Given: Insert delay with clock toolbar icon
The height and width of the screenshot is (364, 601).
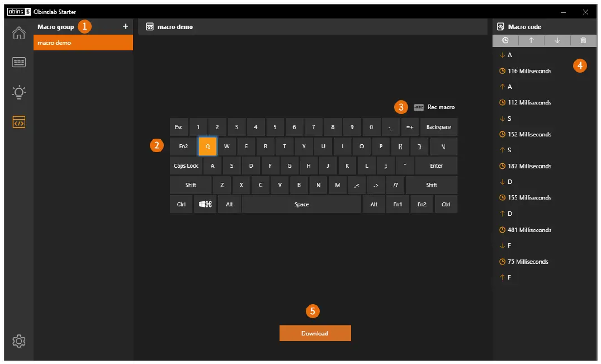Looking at the screenshot, I should tap(505, 40).
